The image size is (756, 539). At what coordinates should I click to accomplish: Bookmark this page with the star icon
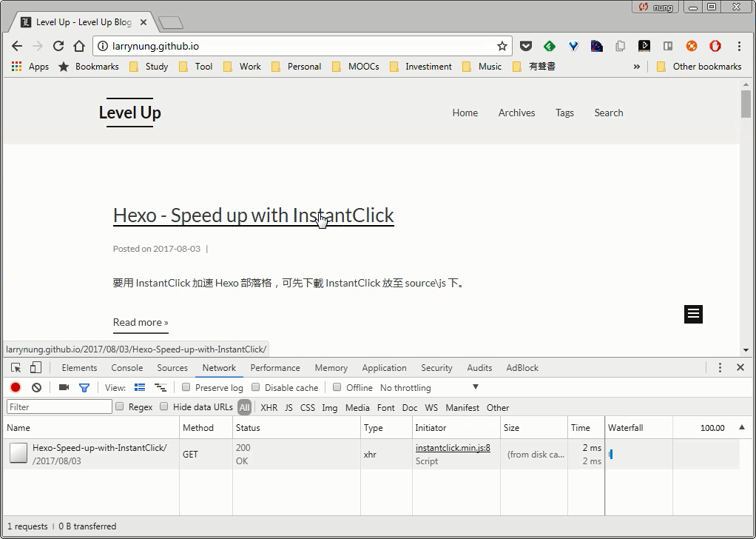pos(502,47)
